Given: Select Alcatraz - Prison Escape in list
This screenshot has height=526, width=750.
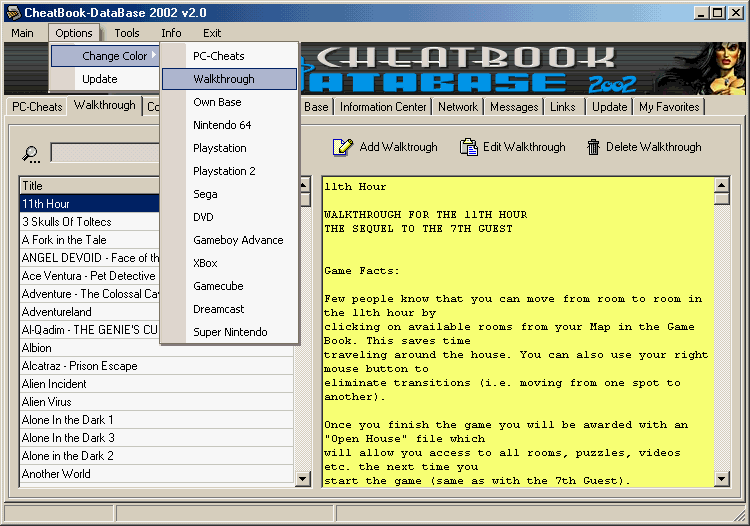Looking at the screenshot, I should (x=80, y=366).
